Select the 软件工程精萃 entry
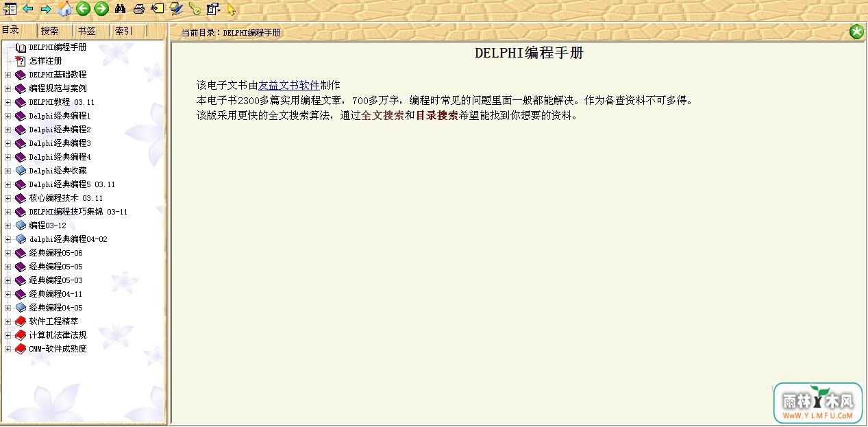 53,321
